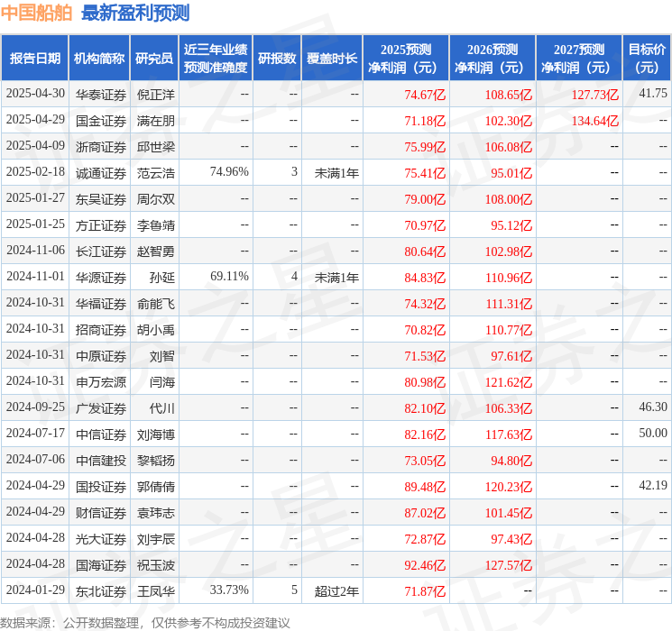This screenshot has height=631, width=672.
Task: Select the value 80.64亿
Action: tap(425, 251)
